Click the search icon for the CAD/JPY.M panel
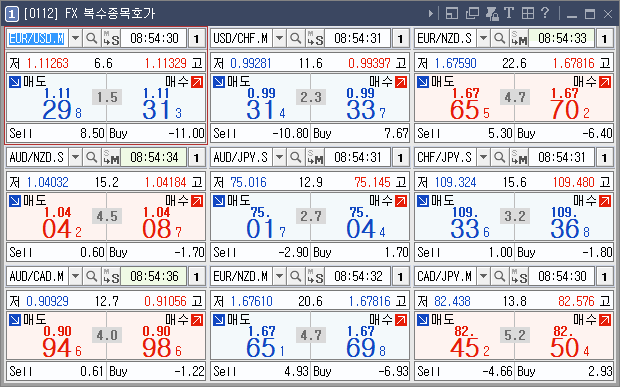The height and width of the screenshot is (387, 620). pos(500,276)
